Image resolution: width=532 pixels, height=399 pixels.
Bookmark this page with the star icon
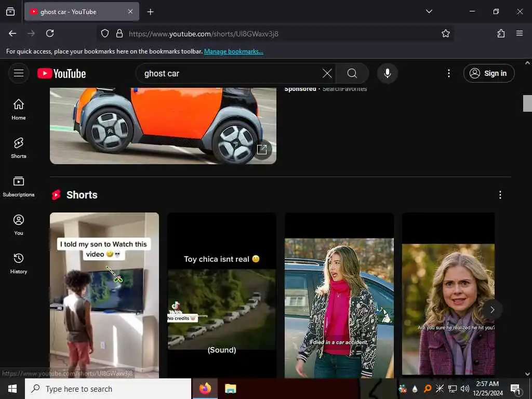pos(445,33)
